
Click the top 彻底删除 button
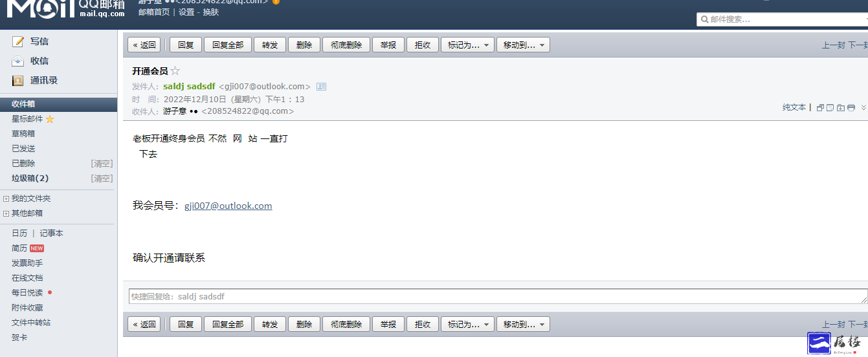pyautogui.click(x=346, y=45)
